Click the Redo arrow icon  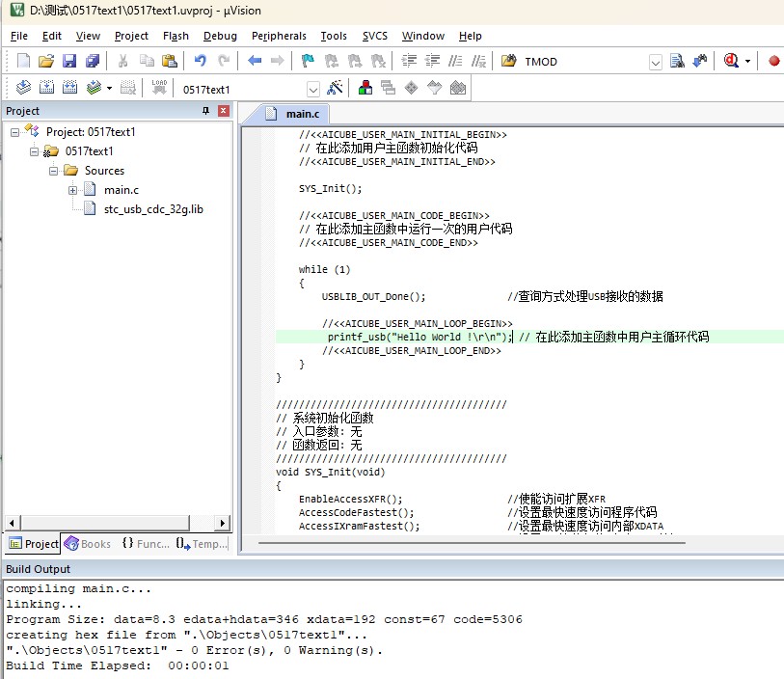[224, 61]
